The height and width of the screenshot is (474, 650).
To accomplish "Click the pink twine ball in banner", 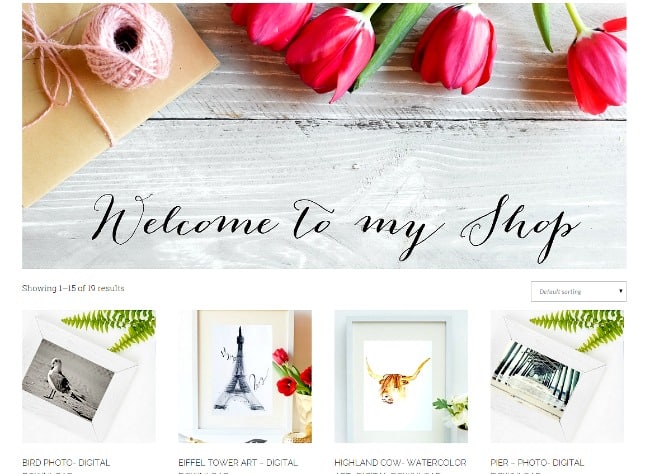I will click(128, 44).
